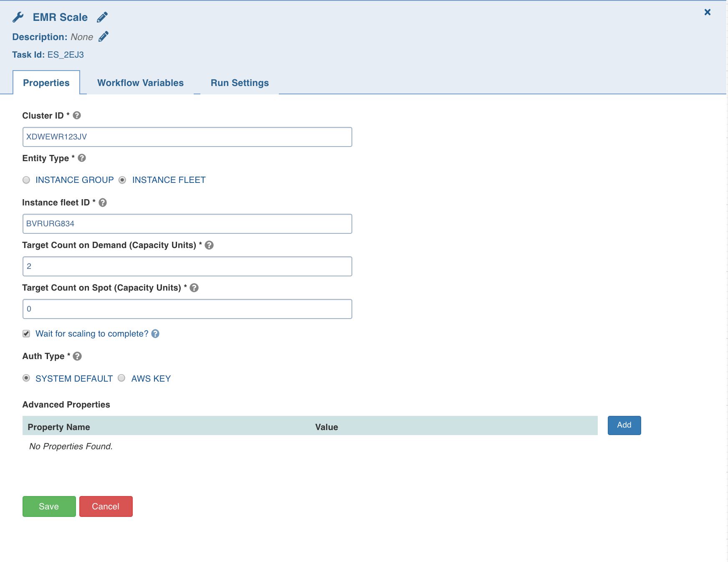The height and width of the screenshot is (562, 728).
Task: Show help for Target Count on Spot
Action: tap(194, 288)
